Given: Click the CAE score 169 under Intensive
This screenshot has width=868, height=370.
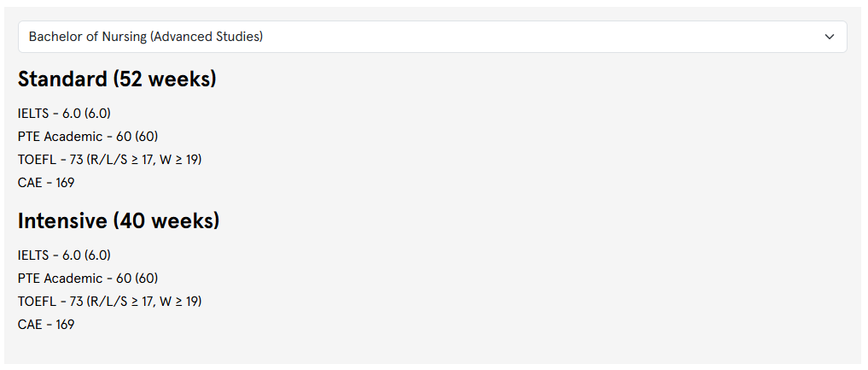Looking at the screenshot, I should (65, 325).
